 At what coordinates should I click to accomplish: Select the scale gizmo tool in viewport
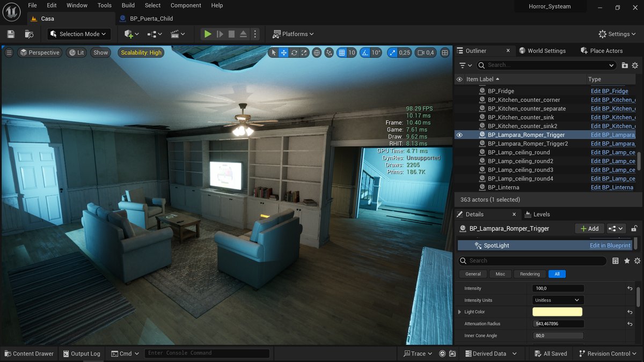point(304,53)
